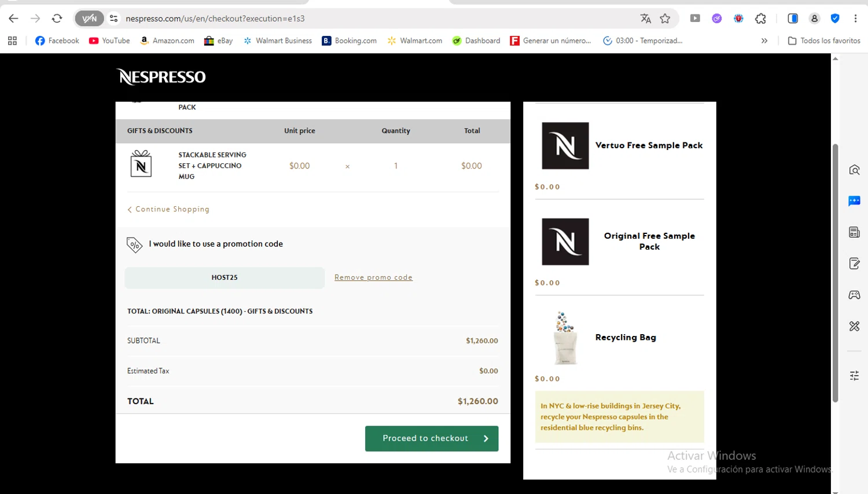Bookmark this page with star icon
Screen dimensions: 868x494
pyautogui.click(x=665, y=19)
